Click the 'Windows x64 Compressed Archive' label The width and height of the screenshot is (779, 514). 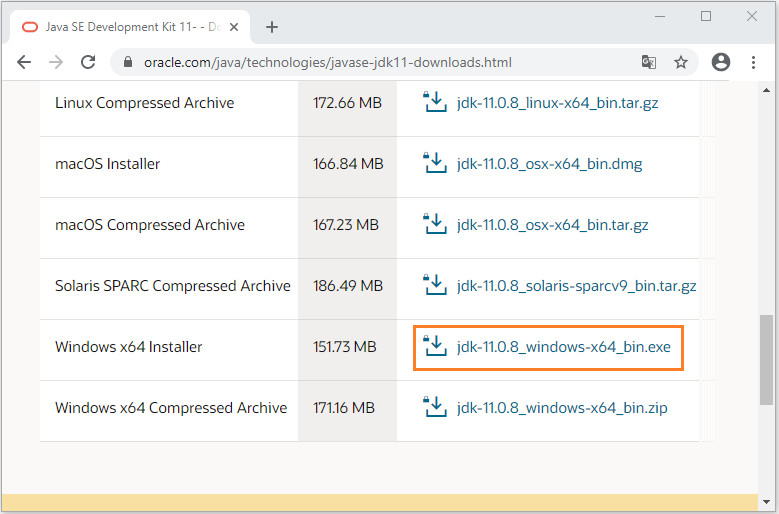[x=171, y=408]
